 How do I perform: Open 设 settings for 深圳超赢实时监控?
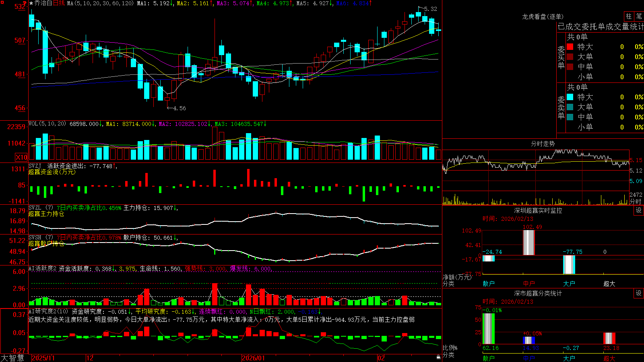[x=639, y=210]
